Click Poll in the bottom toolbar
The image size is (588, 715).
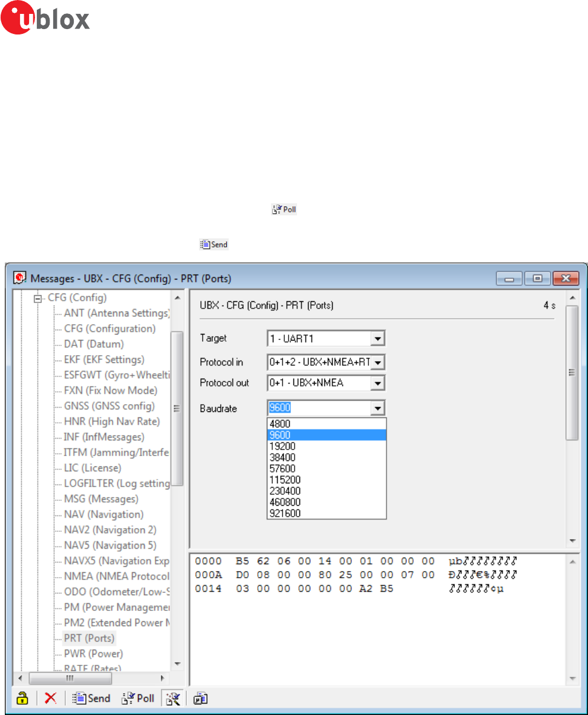point(138,698)
